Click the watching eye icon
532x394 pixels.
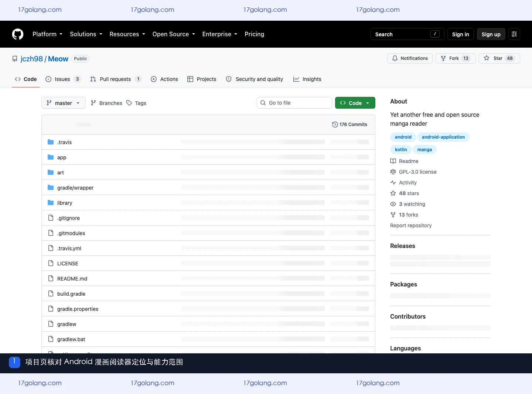point(393,204)
